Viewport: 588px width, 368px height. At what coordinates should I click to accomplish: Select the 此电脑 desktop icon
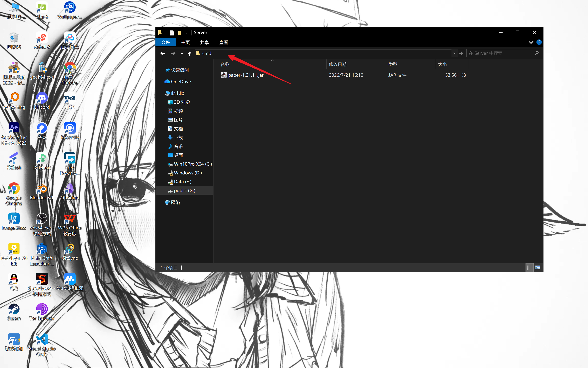14,11
